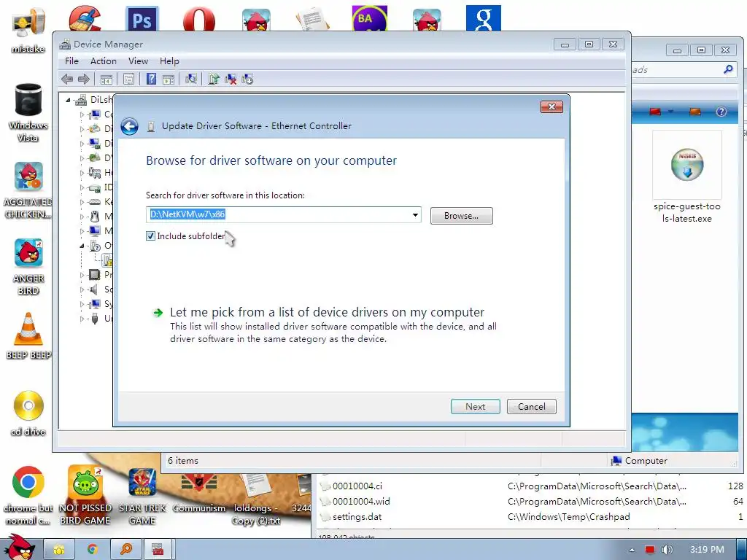747x560 pixels.
Task: Click the Next button
Action: 476,407
